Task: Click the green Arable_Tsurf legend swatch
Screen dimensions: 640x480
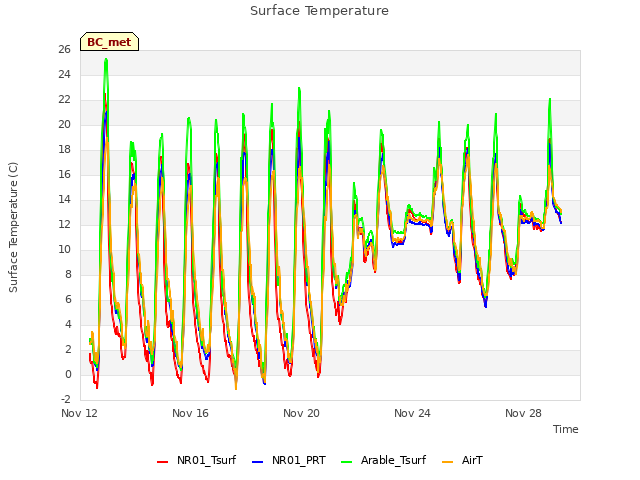Action: tap(346, 462)
